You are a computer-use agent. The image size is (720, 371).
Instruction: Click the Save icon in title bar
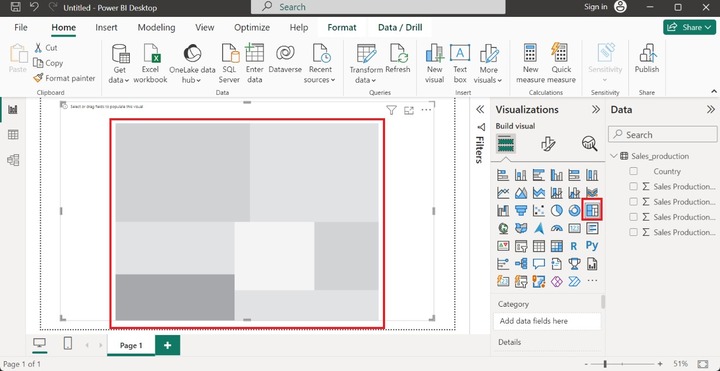pos(15,7)
